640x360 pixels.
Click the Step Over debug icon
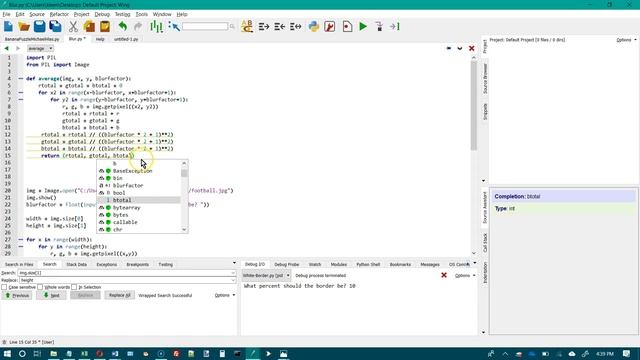395,27
